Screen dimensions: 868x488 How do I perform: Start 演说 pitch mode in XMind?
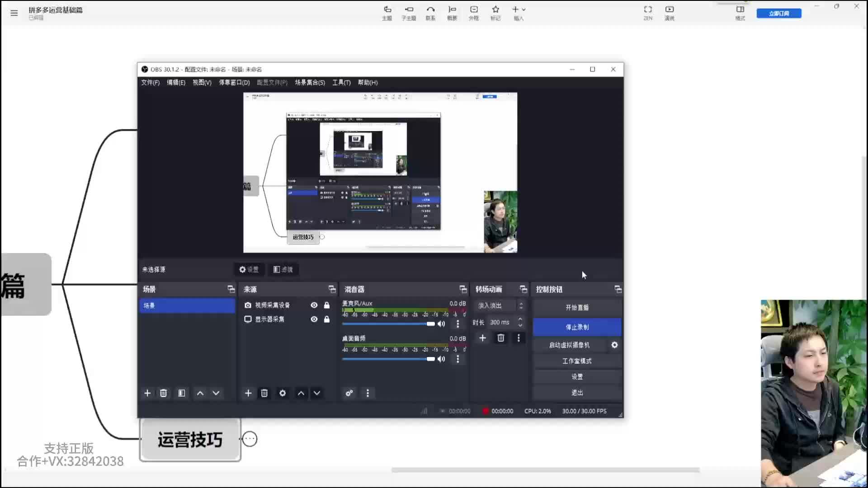[x=670, y=13]
